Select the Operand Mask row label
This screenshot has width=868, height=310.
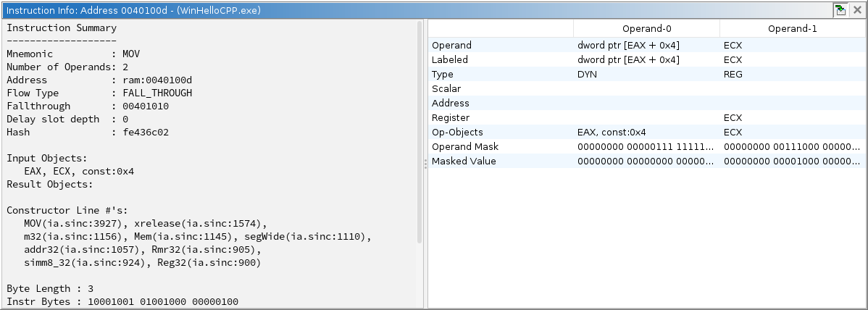click(465, 146)
